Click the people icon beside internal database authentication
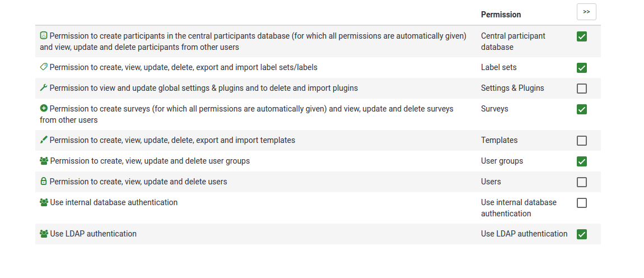Screen dimensions: 644x278 (44, 202)
